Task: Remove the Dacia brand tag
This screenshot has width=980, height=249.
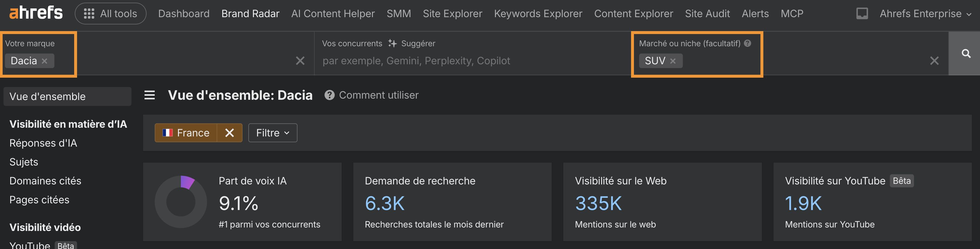Action: 44,61
